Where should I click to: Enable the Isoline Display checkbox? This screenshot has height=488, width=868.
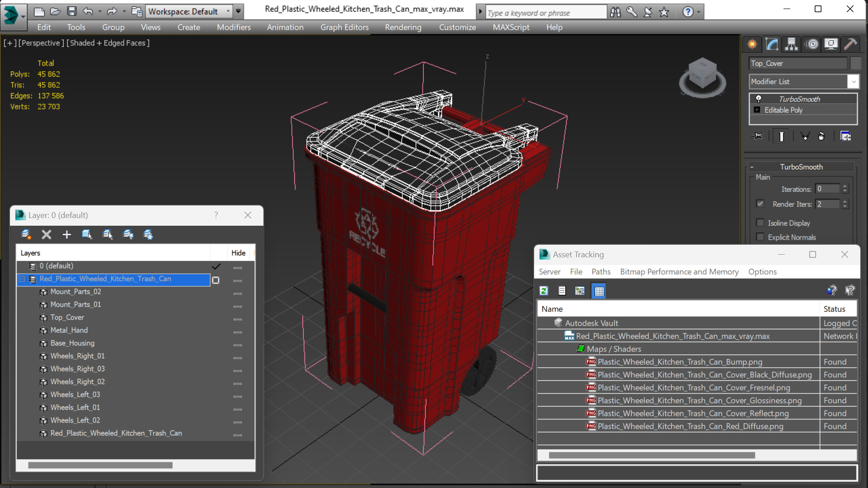point(760,223)
